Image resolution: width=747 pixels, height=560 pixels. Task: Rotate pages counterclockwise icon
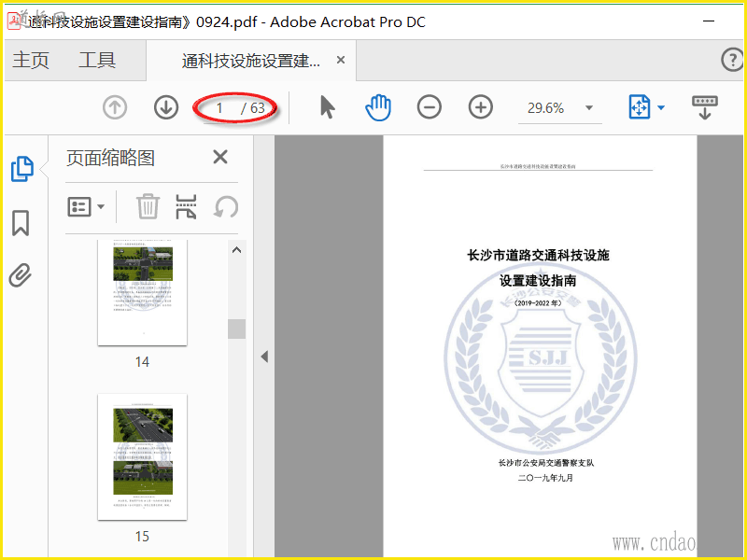click(x=226, y=207)
